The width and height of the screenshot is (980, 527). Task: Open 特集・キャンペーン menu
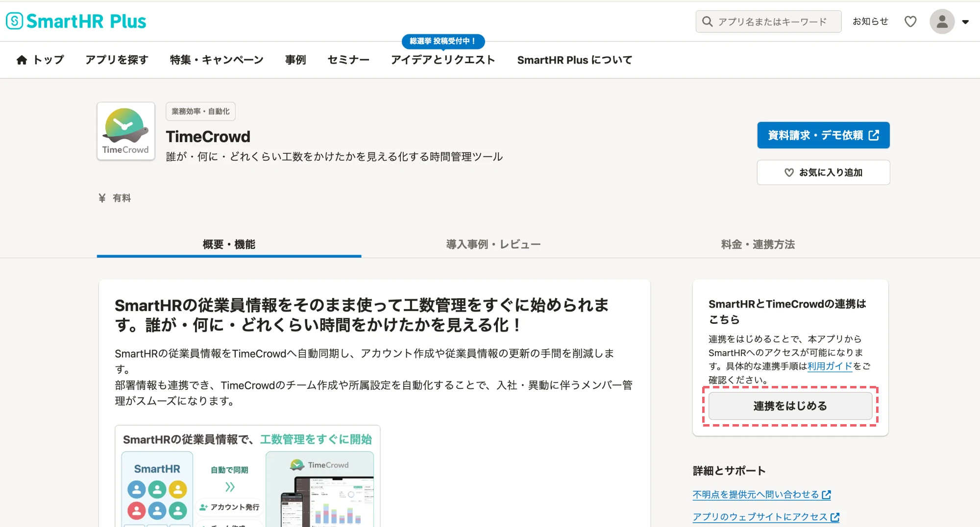217,60
